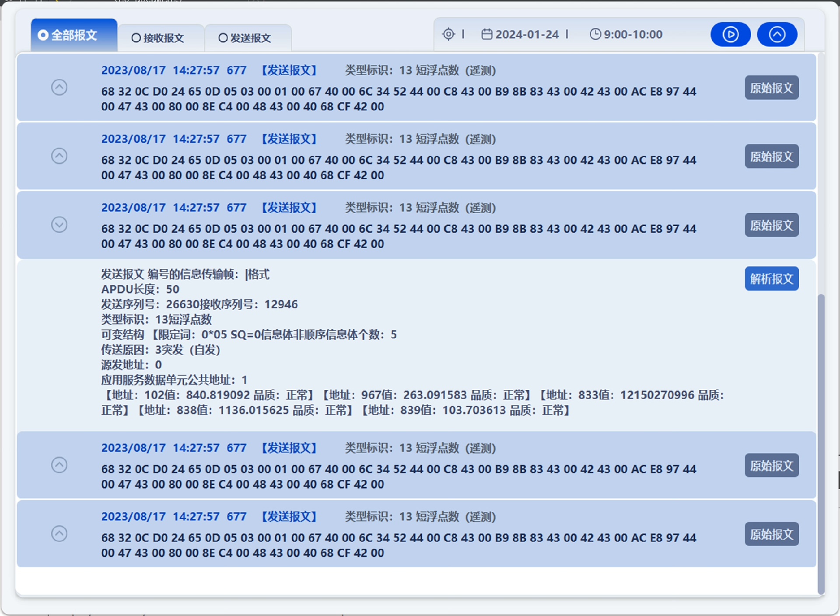Open the time range field 9:00-10:00
This screenshot has height=616, width=840.
coord(633,34)
